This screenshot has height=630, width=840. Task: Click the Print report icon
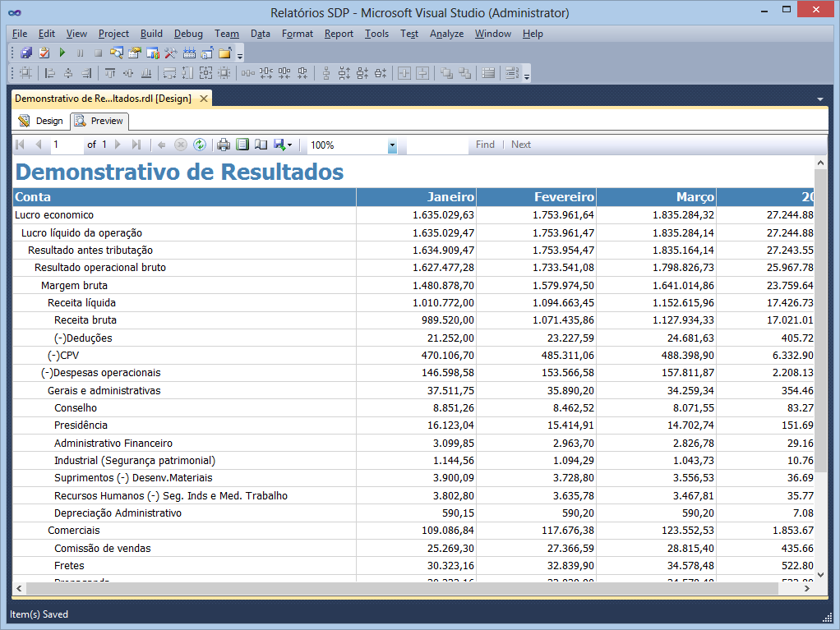point(224,145)
